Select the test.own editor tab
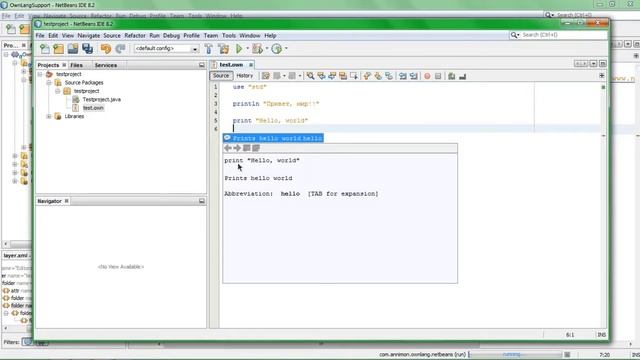Image resolution: width=640 pixels, height=360 pixels. 231,65
